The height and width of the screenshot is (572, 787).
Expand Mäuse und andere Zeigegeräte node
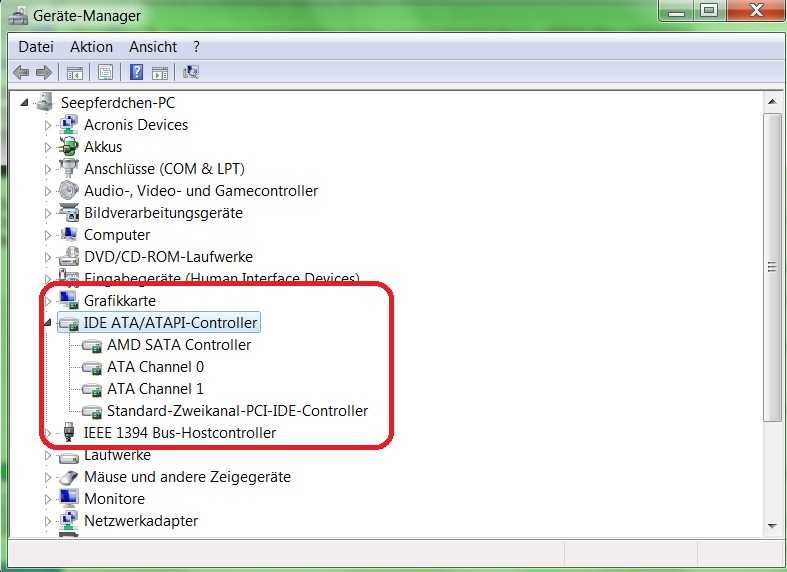[x=48, y=477]
